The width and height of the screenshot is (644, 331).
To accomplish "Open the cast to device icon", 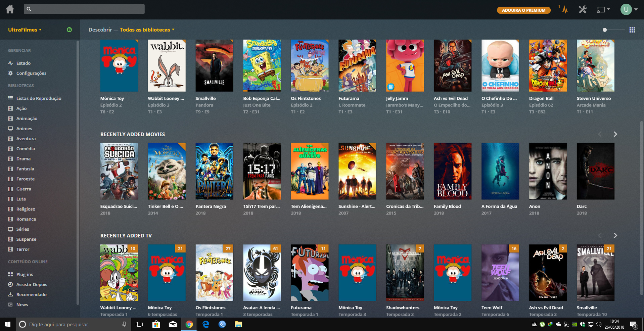I will [x=601, y=9].
